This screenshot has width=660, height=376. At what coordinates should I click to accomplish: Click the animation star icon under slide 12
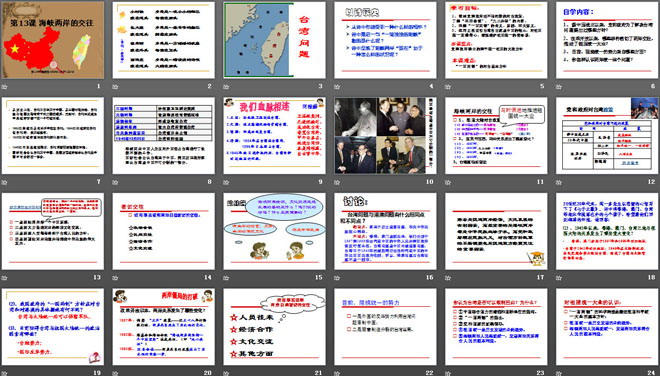pos(559,182)
